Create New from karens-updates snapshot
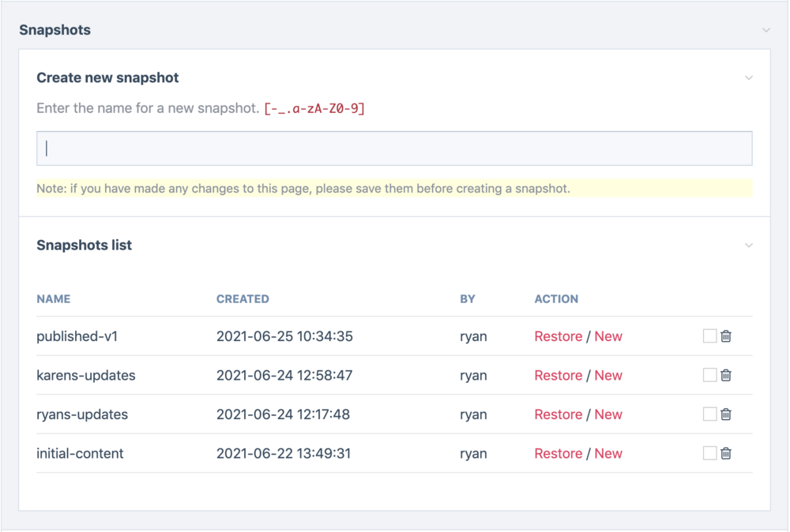Image resolution: width=790 pixels, height=532 pixels. point(608,376)
